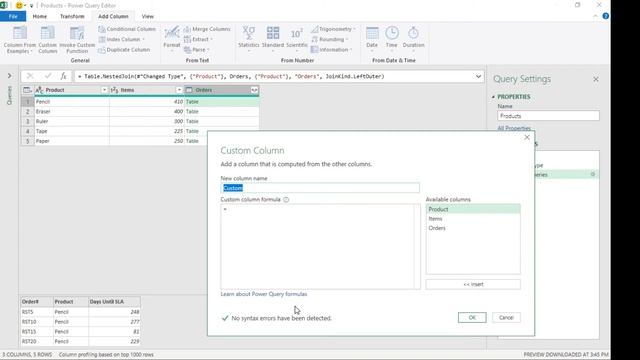Open Learn about Power Query formulas link
640x360 pixels.
coord(264,294)
